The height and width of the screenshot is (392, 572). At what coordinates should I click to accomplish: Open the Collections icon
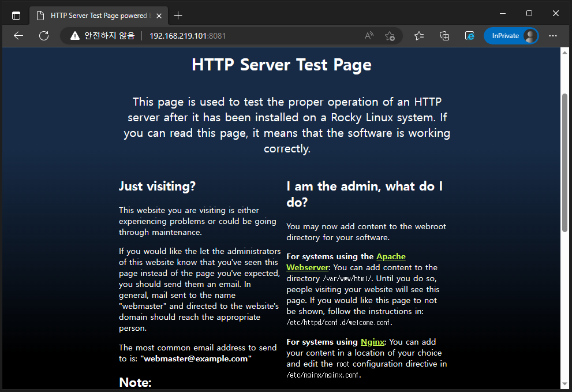coord(444,36)
